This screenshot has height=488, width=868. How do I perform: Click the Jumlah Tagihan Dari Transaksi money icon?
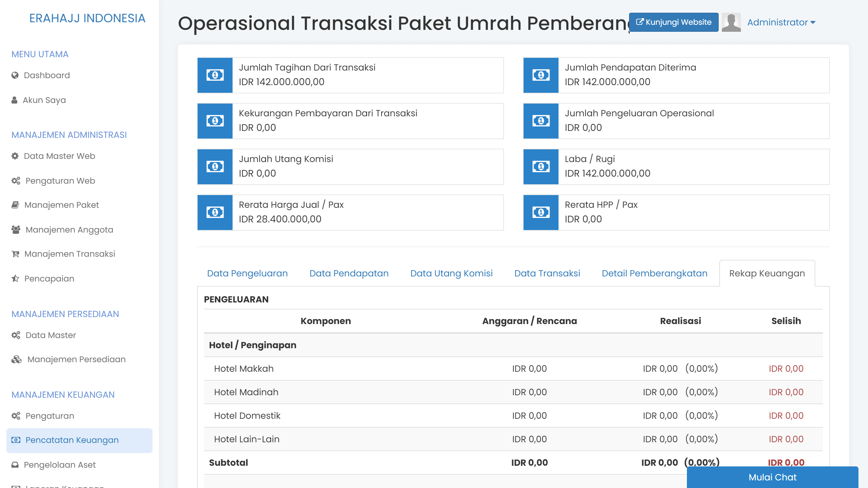pyautogui.click(x=215, y=75)
